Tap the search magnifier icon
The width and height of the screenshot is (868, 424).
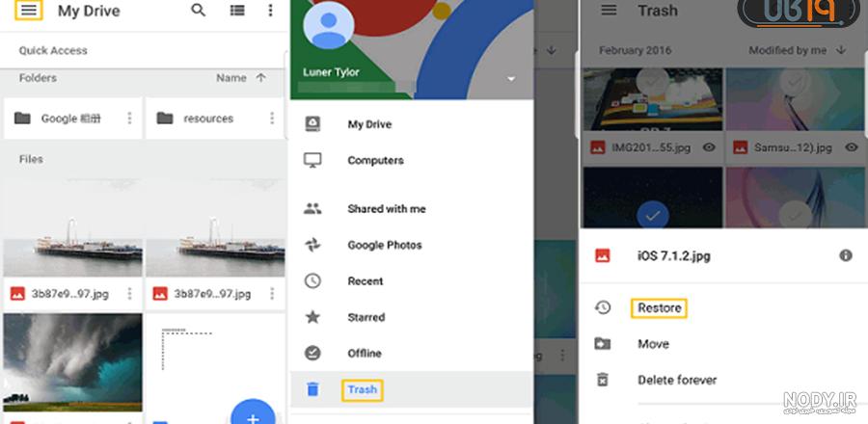[x=198, y=10]
